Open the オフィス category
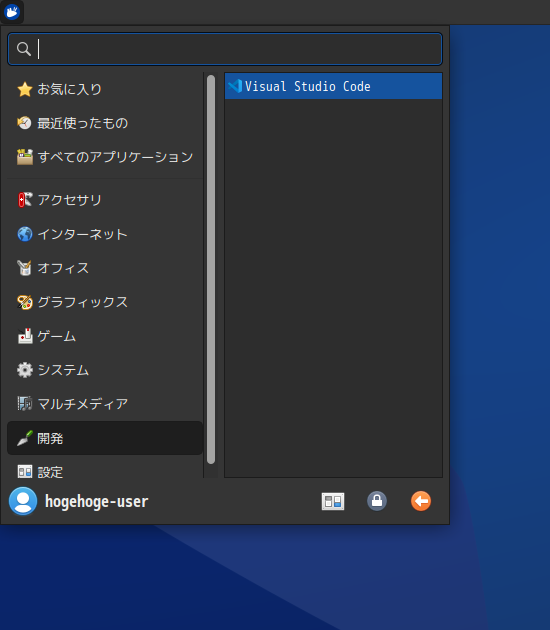550x630 pixels. click(105, 268)
